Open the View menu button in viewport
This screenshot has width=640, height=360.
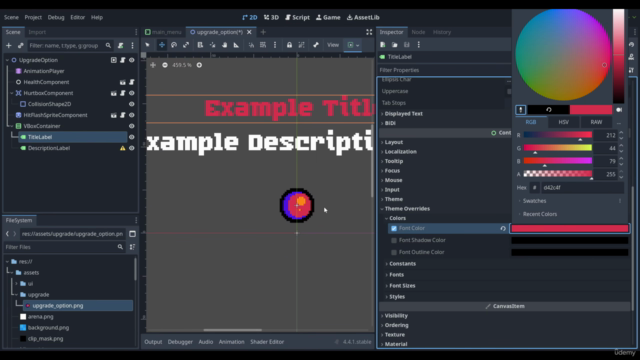pos(333,45)
